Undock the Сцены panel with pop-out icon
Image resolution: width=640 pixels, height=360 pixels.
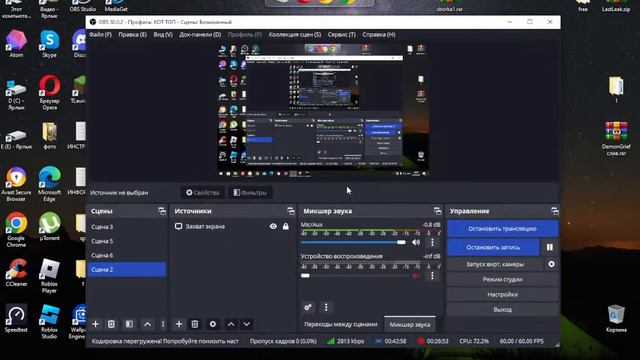pos(162,211)
